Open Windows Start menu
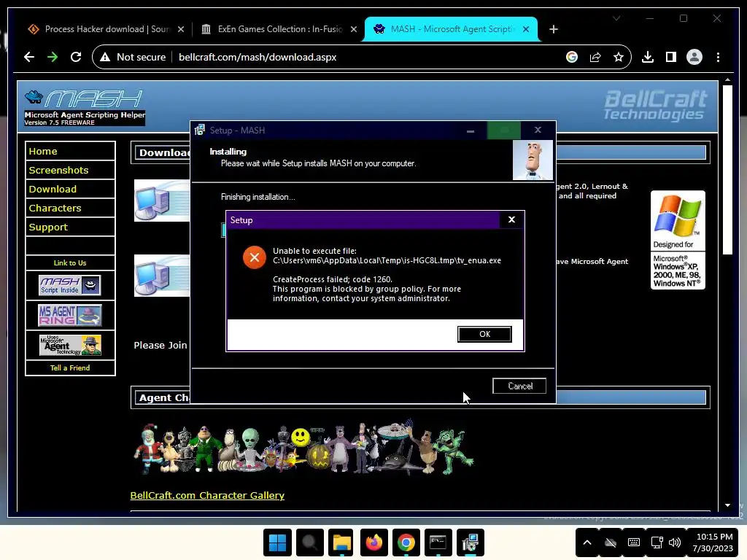 [x=277, y=542]
